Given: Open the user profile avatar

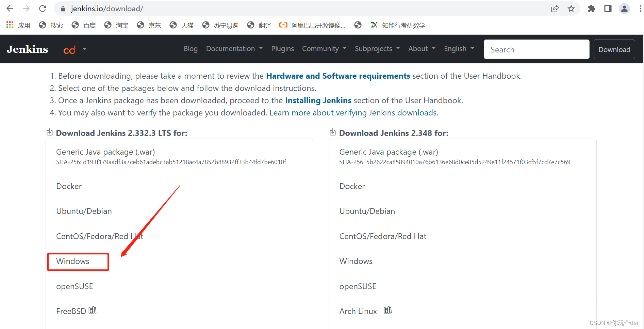Looking at the screenshot, I should coord(624,9).
